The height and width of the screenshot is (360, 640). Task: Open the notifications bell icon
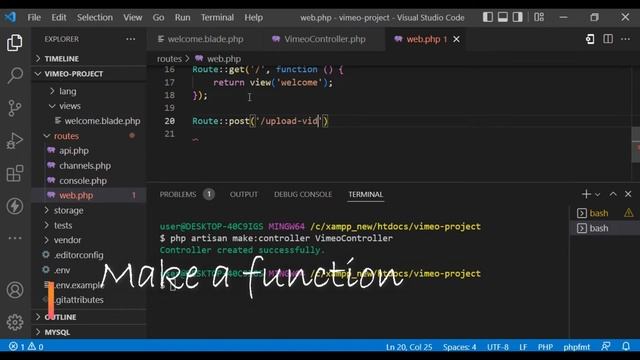pos(626,347)
